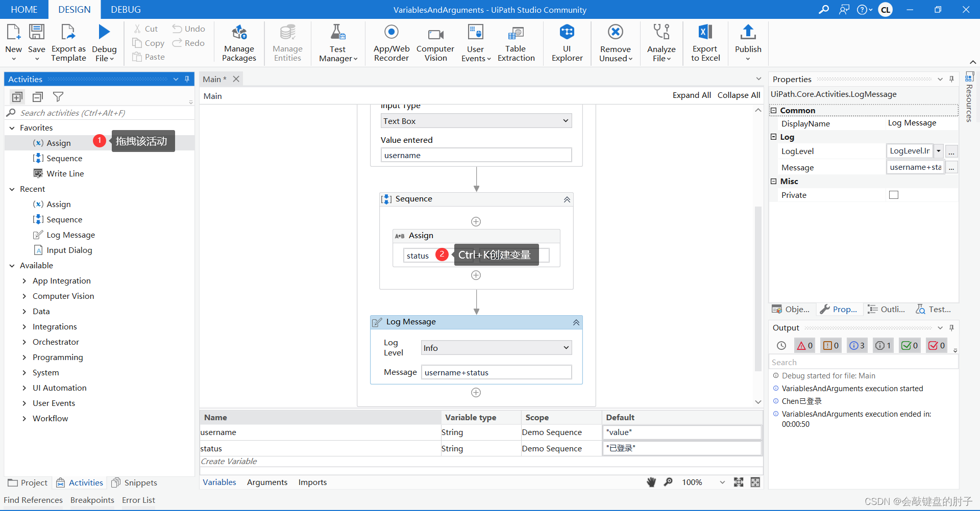This screenshot has height=511, width=980.
Task: Switch to Project panel tab
Action: click(x=28, y=483)
